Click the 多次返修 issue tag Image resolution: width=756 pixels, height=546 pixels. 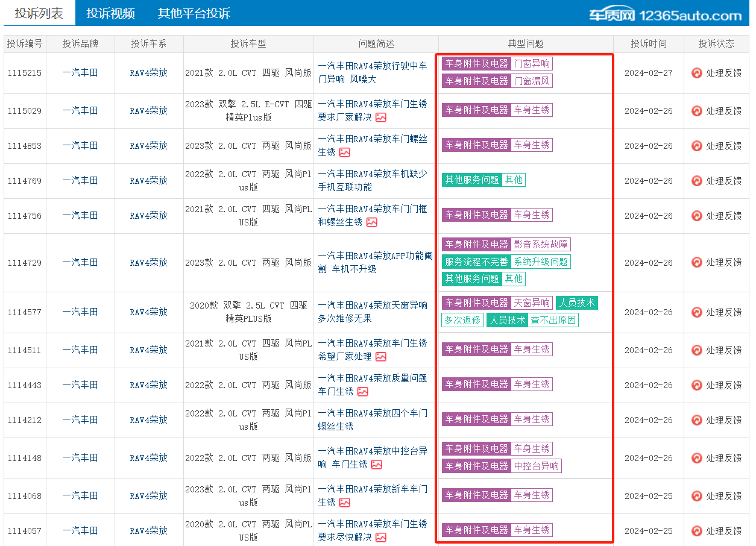[462, 321]
